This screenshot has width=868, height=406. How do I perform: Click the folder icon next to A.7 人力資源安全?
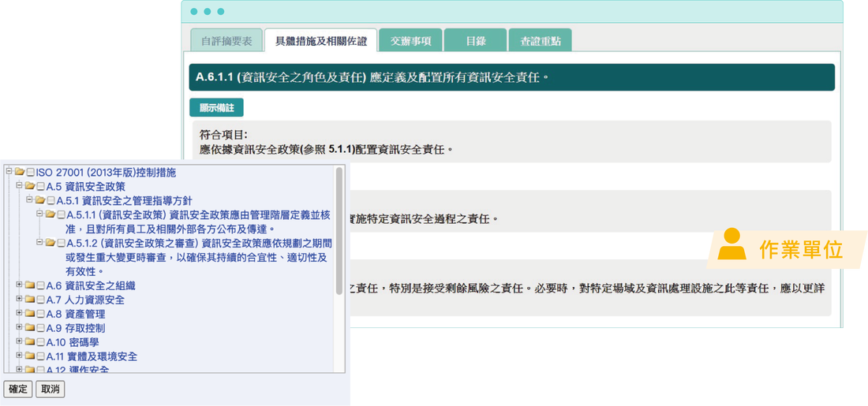(x=30, y=300)
